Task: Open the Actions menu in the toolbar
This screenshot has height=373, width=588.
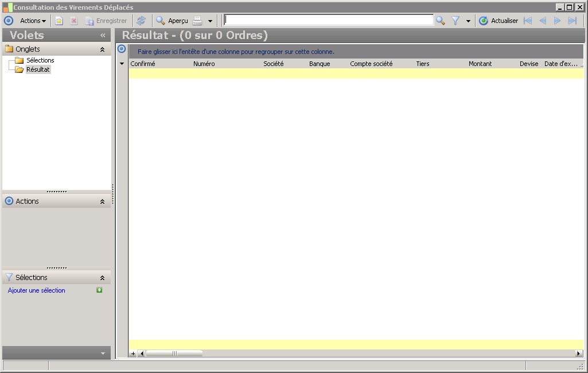Action: 33,21
